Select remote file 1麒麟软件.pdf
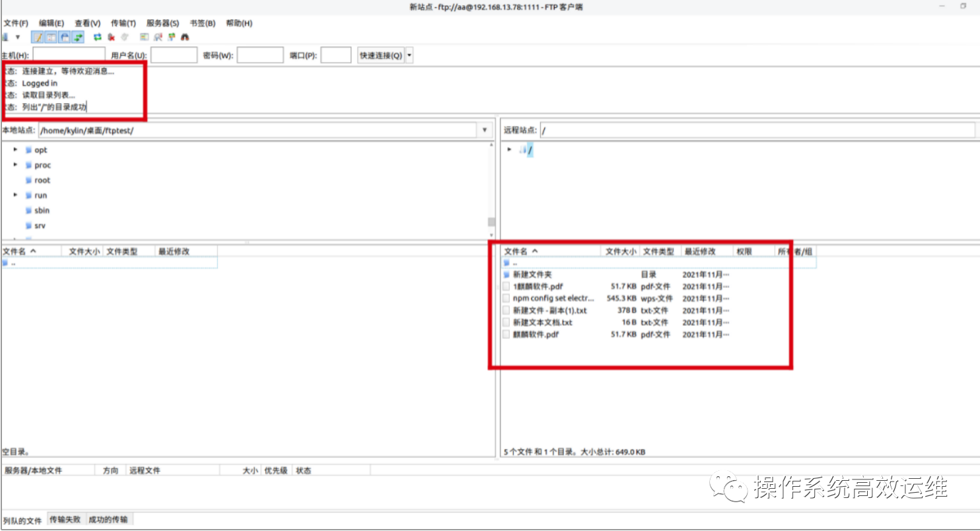The height and width of the screenshot is (531, 980). (538, 287)
